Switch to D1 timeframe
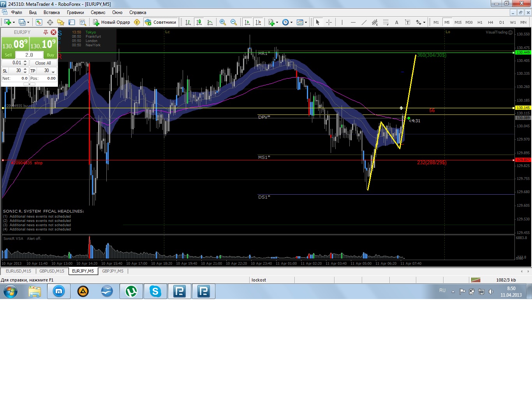The image size is (532, 410). (502, 22)
